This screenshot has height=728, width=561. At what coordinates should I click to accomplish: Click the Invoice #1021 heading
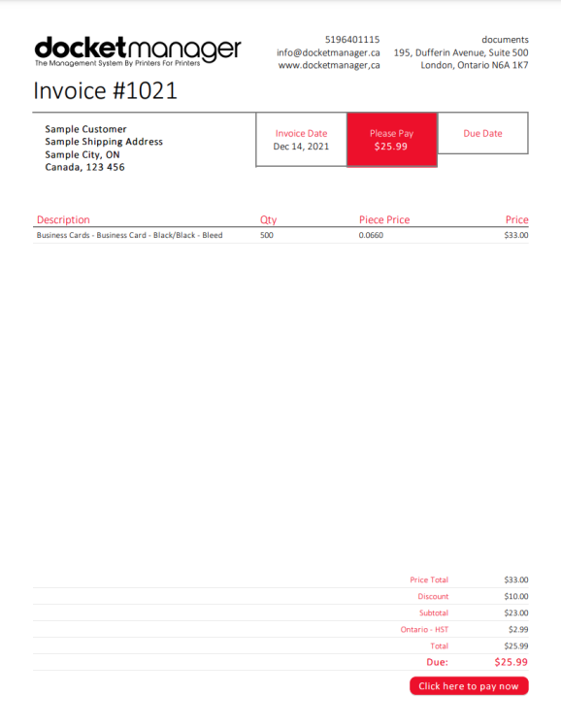[x=106, y=90]
